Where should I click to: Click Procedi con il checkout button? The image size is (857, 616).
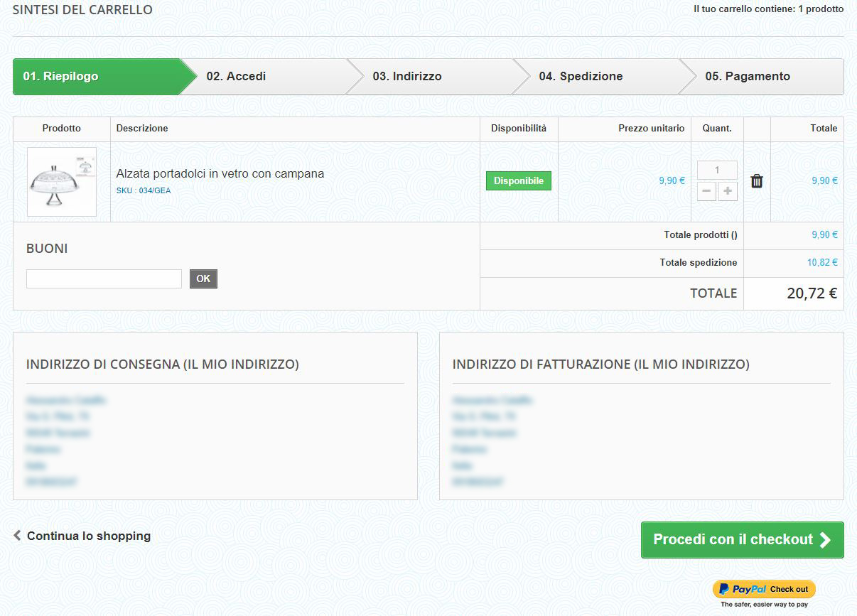pyautogui.click(x=743, y=540)
